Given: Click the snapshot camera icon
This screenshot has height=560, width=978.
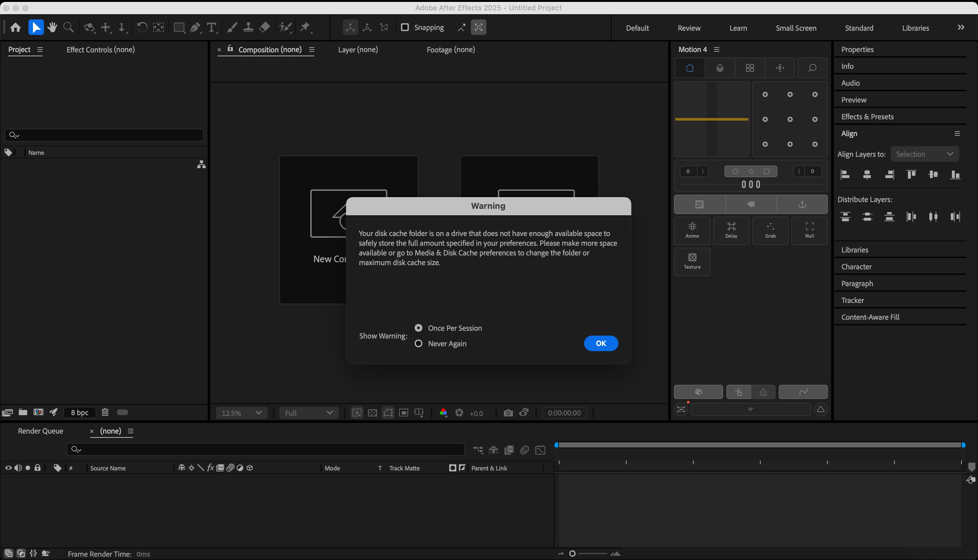Looking at the screenshot, I should click(x=508, y=413).
